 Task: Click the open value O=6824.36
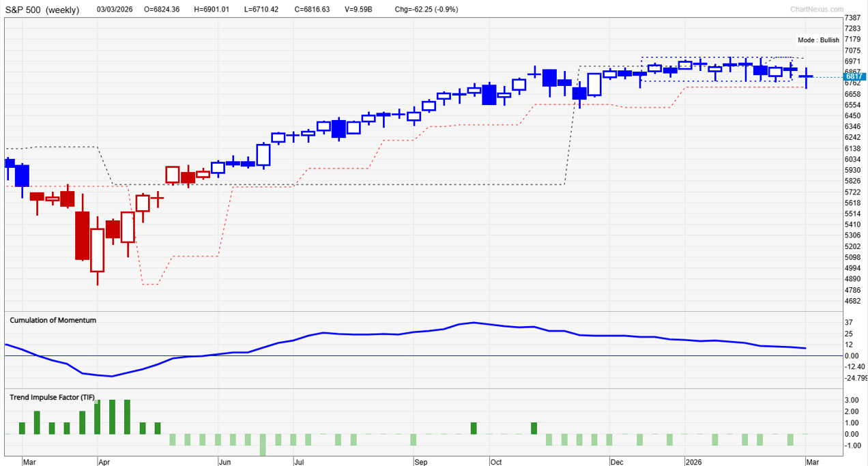point(161,9)
